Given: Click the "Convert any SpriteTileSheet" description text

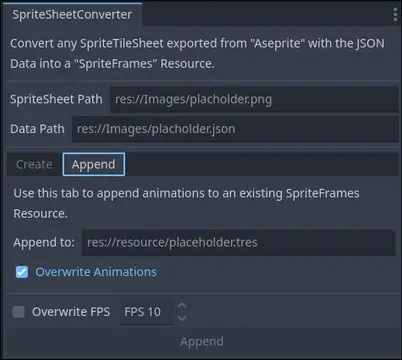Looking at the screenshot, I should click(x=197, y=53).
